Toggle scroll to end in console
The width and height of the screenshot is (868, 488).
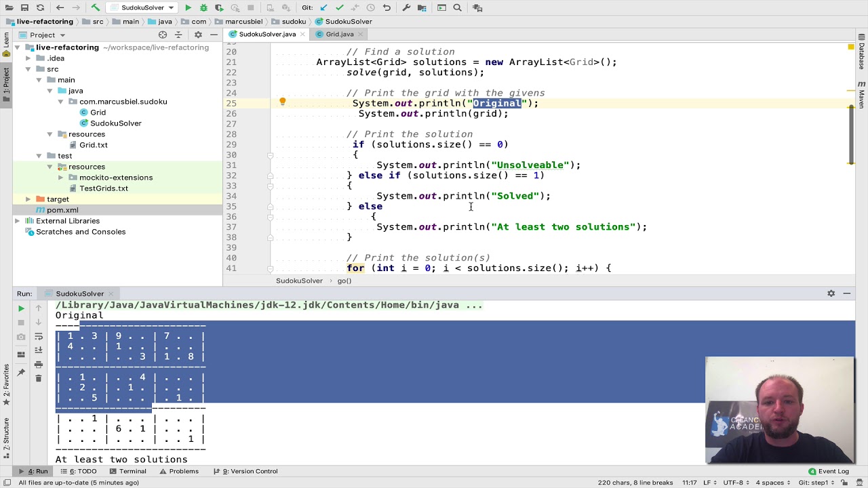(39, 350)
